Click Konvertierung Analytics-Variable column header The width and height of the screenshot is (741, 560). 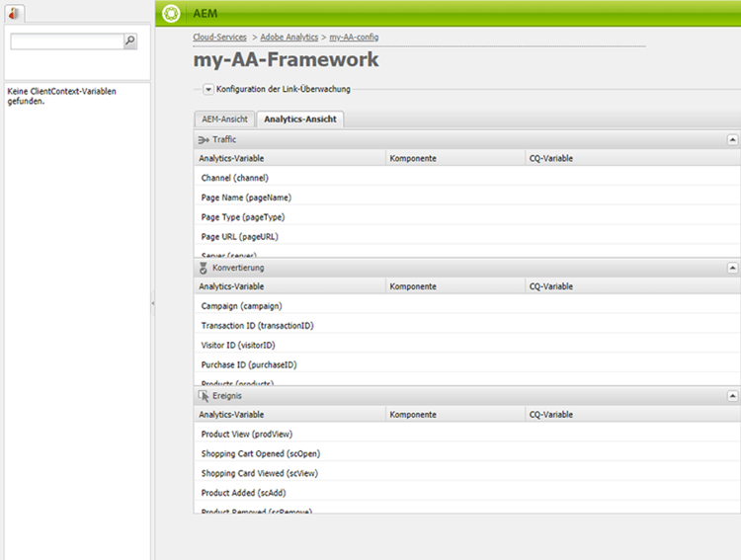click(289, 286)
